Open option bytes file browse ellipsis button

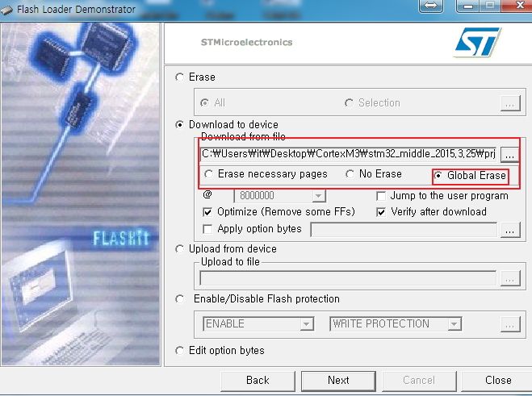(510, 230)
